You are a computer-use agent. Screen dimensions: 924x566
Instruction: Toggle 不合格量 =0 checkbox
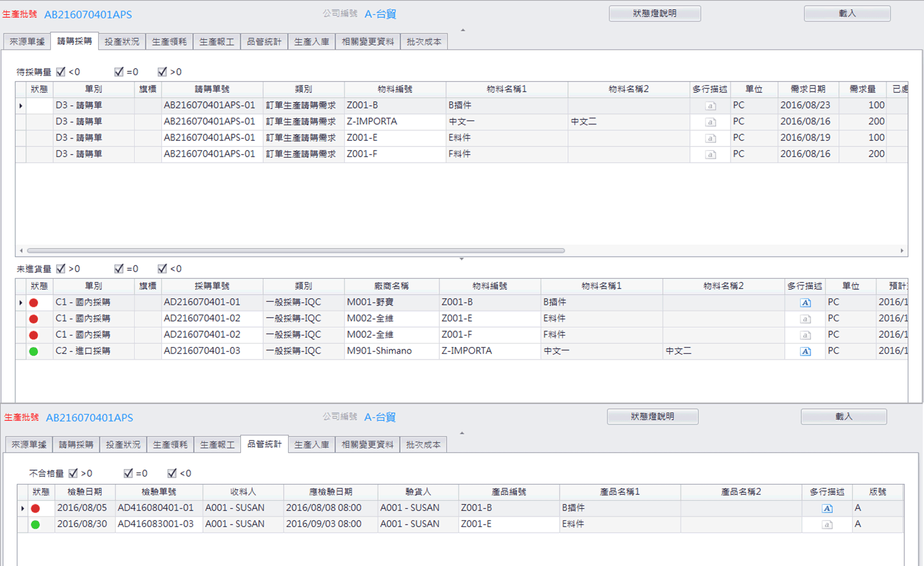click(128, 473)
